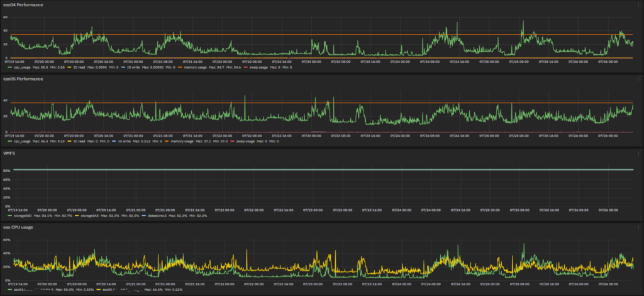Toggle storageSSD series in VMFS legend
The height and width of the screenshot is (296, 644).
click(23, 216)
